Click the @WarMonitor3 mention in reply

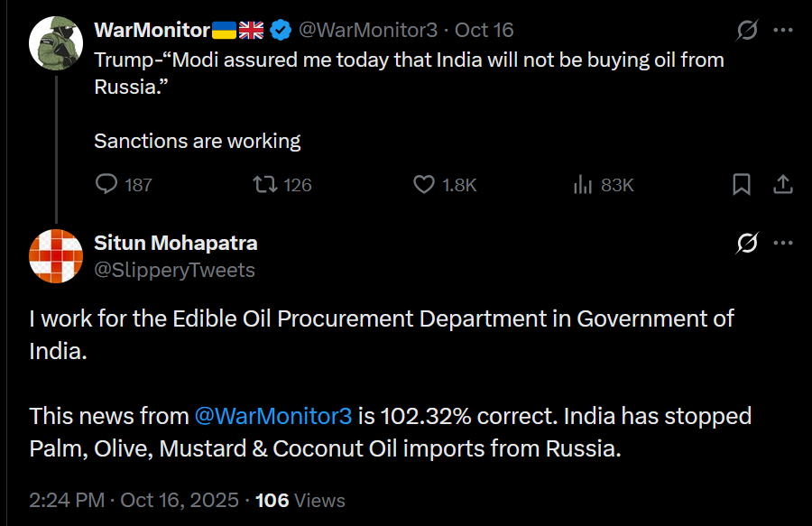click(272, 416)
